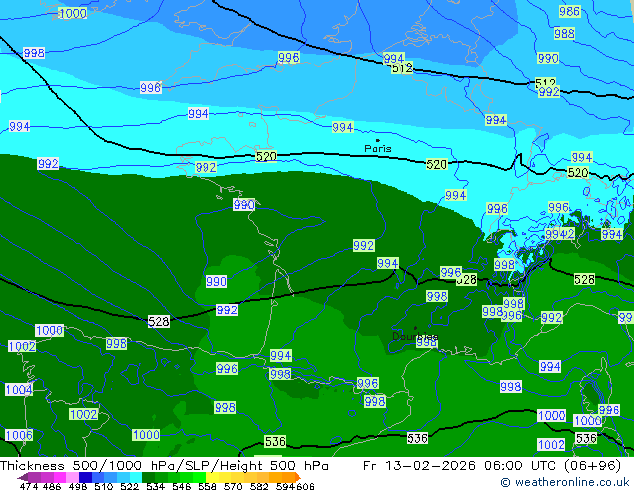Click the 582 legend value

(x=259, y=486)
